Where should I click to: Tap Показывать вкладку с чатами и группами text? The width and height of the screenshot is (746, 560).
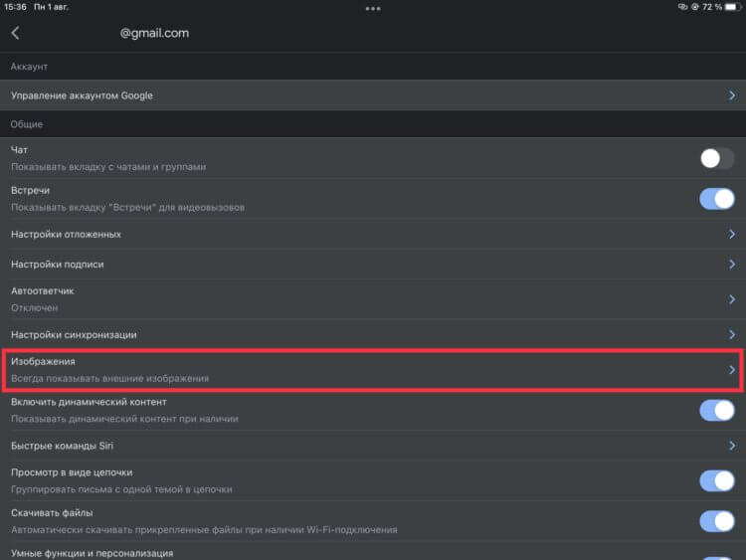pos(108,167)
